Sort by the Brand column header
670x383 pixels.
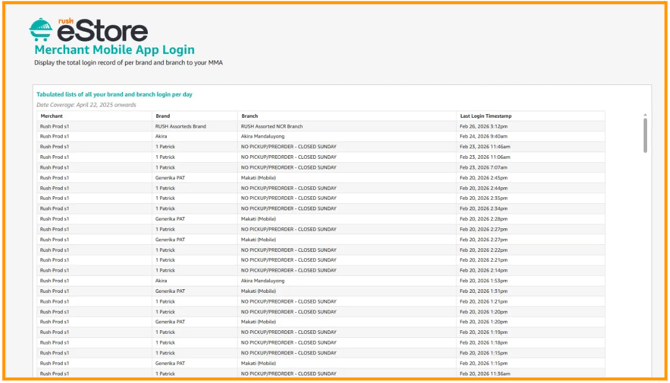tap(162, 116)
